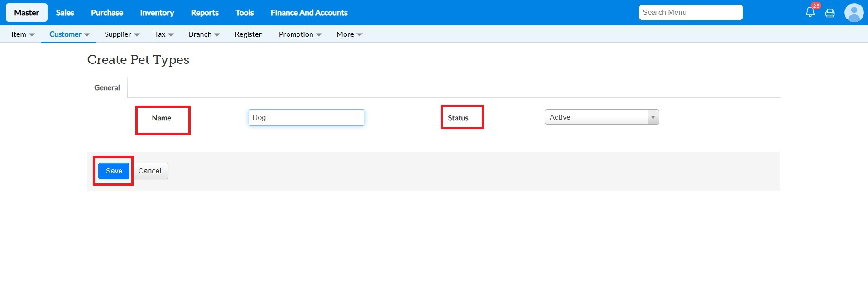Select the General tab
This screenshot has width=868, height=289.
tap(107, 87)
